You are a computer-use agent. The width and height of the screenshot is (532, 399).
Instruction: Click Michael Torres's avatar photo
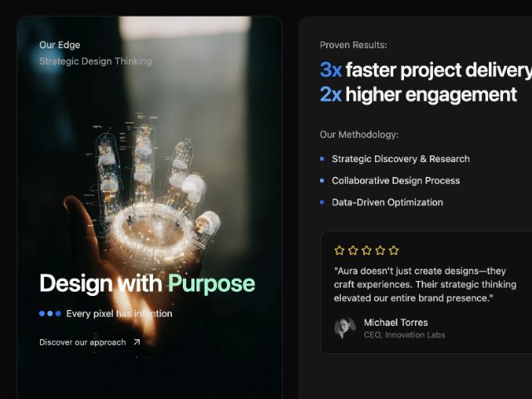(344, 328)
